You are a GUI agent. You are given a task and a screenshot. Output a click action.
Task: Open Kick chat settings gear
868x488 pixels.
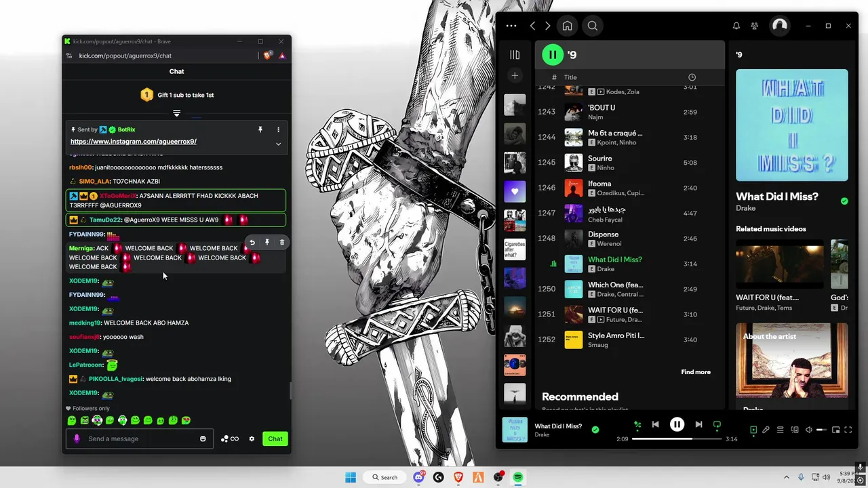(252, 439)
